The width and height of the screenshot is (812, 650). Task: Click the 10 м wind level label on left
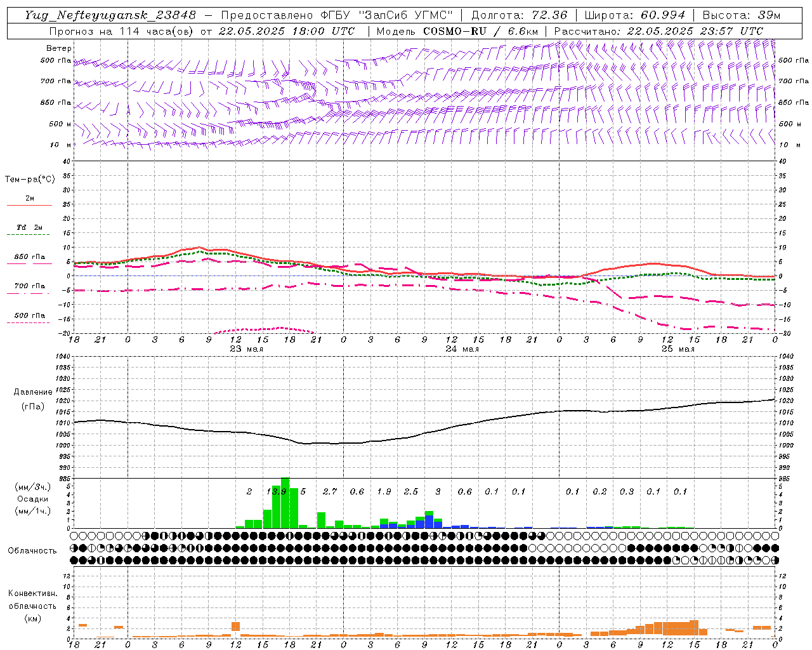(x=61, y=145)
